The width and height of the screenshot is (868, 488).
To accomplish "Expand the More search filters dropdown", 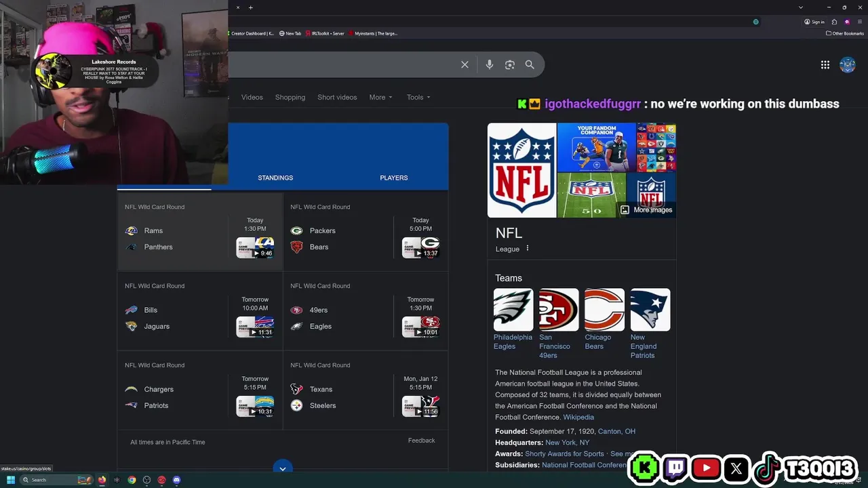I will point(380,97).
